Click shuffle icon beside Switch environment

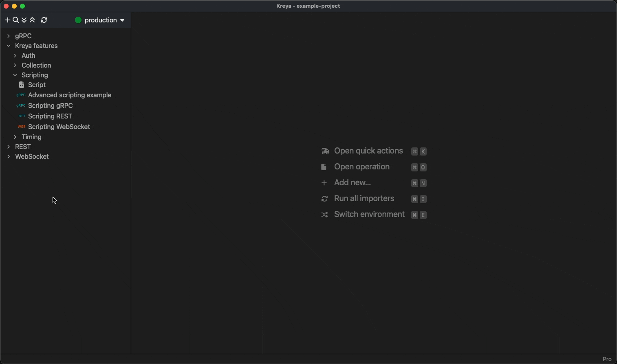324,215
